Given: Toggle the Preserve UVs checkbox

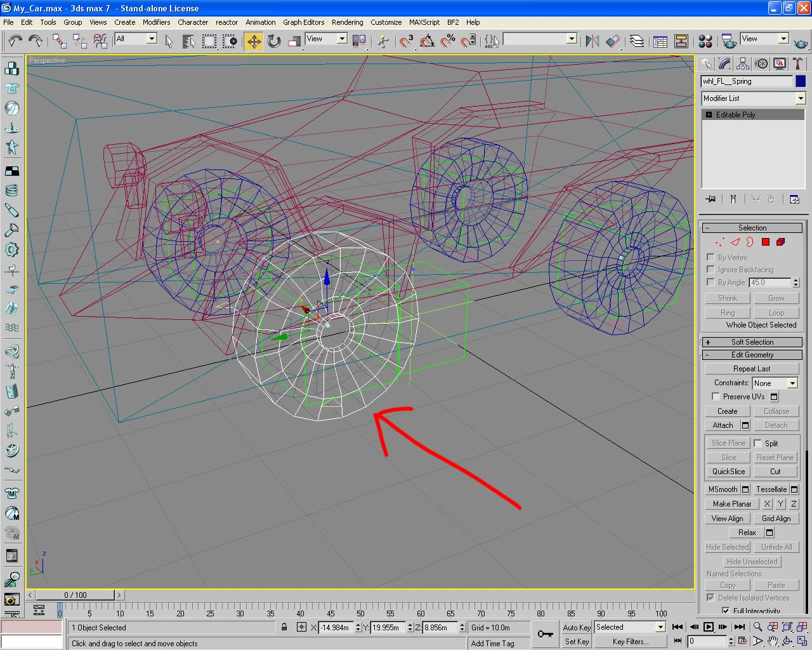Looking at the screenshot, I should pos(716,397).
